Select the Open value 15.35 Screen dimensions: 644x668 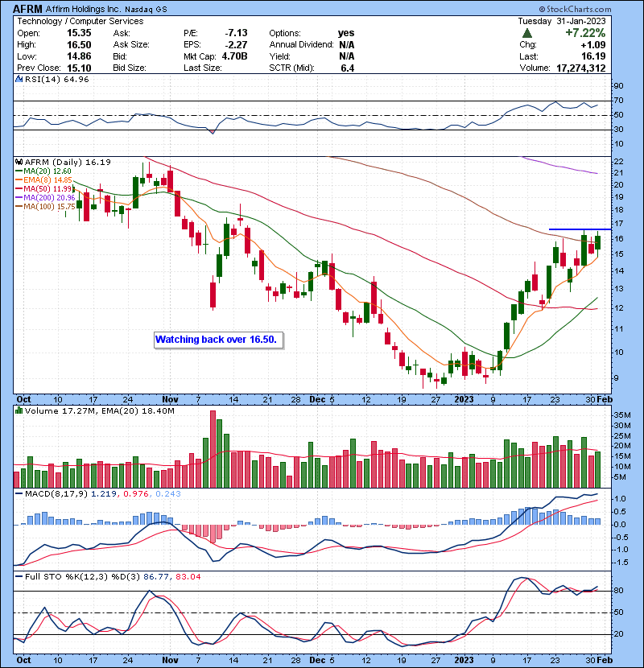79,33
